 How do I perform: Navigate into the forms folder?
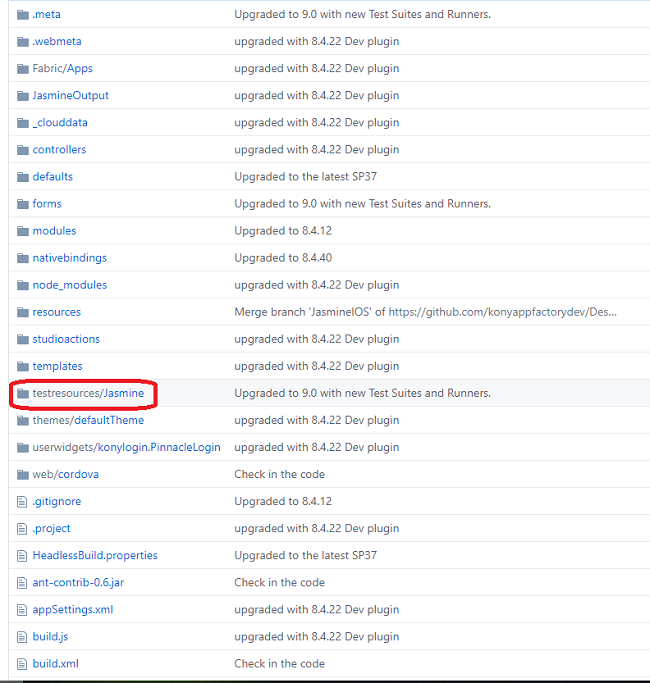tap(47, 203)
